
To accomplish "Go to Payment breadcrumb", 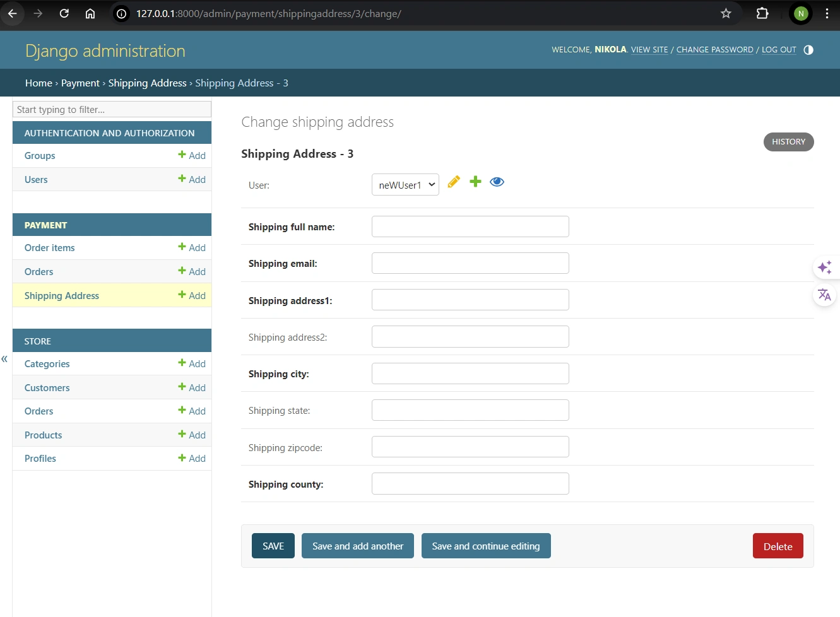I will tap(80, 83).
